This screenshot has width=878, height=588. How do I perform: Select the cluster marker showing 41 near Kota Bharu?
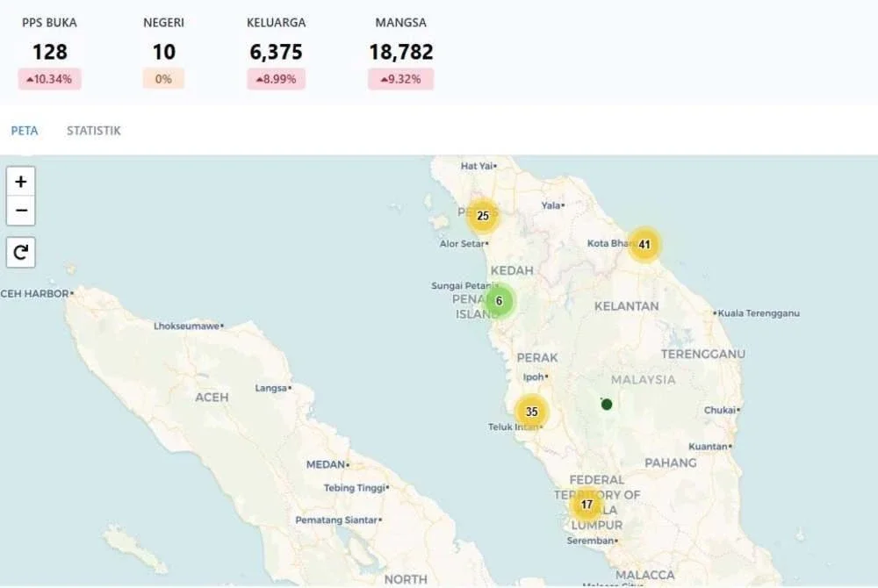[x=644, y=246]
